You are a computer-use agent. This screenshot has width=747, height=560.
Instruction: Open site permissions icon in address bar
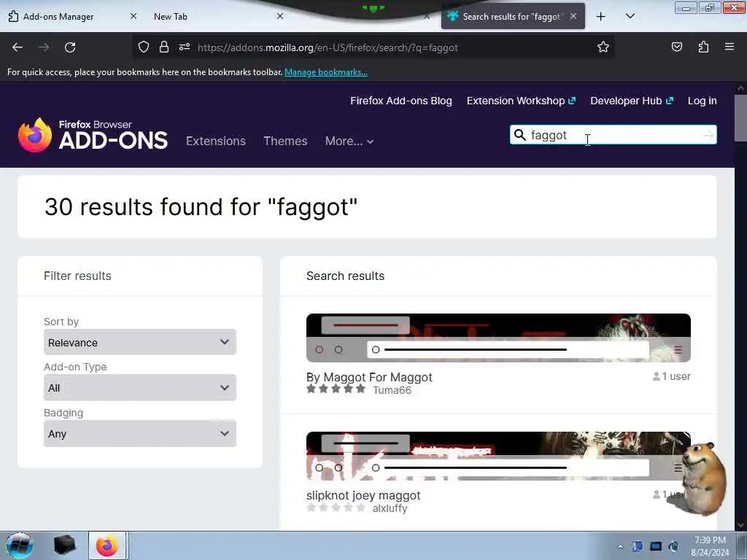pyautogui.click(x=185, y=47)
